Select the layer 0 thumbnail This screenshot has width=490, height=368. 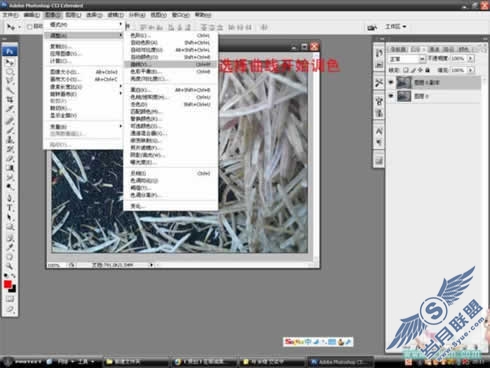click(404, 96)
